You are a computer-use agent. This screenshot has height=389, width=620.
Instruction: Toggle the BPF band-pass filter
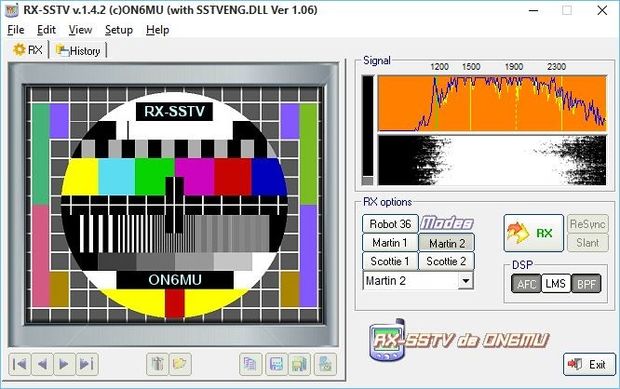pos(586,283)
